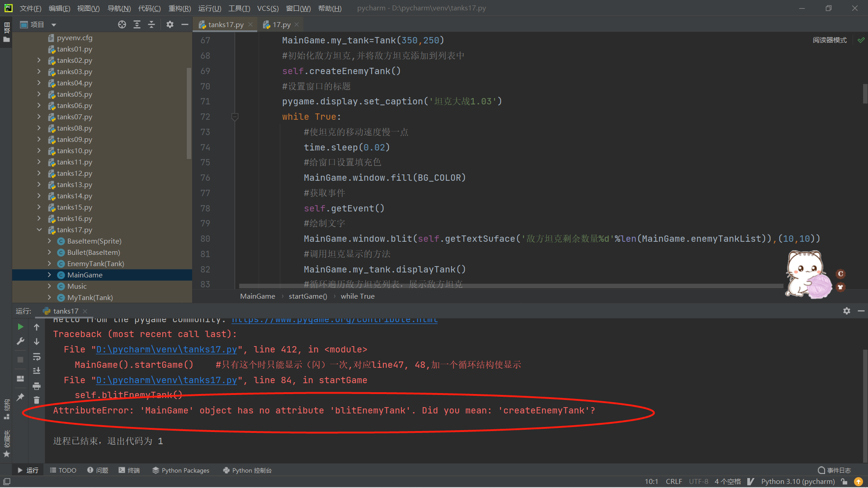Expand the tanks05.py tree node
868x488 pixels.
click(39, 94)
